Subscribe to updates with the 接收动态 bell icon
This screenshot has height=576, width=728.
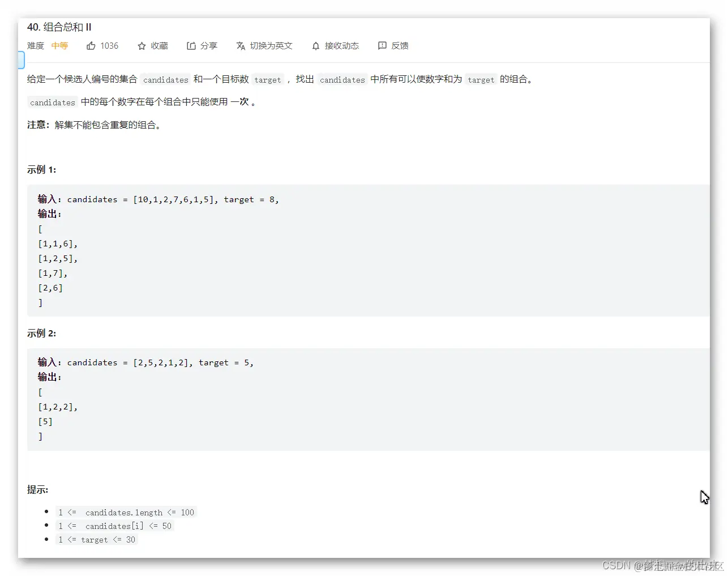tap(315, 45)
